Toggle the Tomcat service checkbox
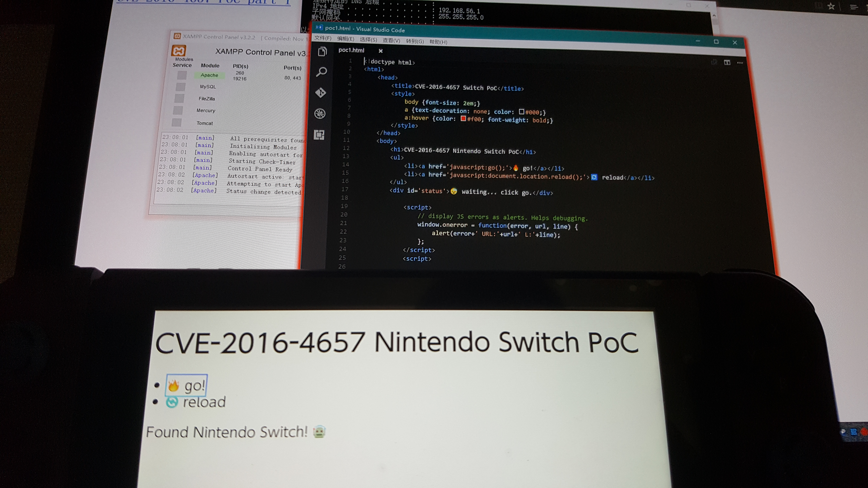Screen dimensions: 868x488 (177, 123)
